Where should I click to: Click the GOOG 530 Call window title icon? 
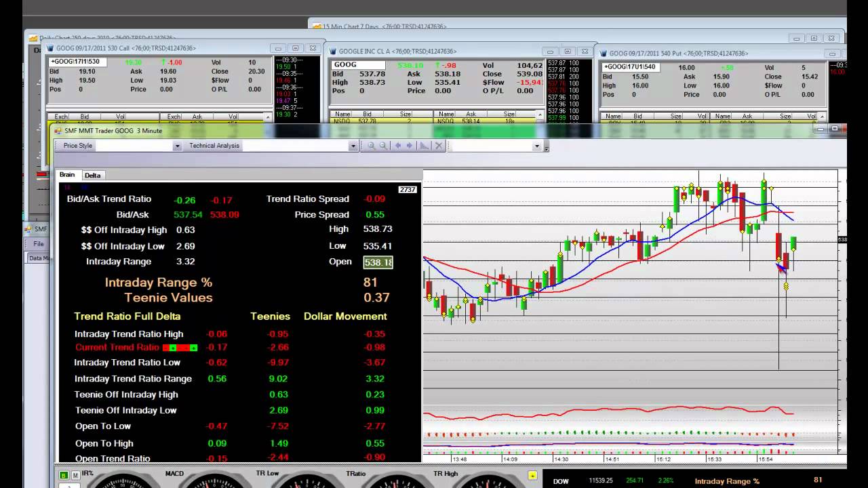pos(50,49)
